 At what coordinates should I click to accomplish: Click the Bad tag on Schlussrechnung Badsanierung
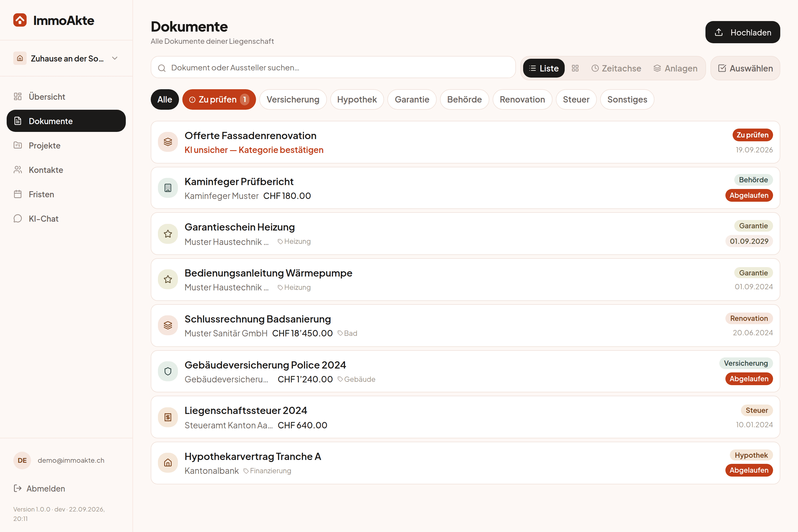347,333
